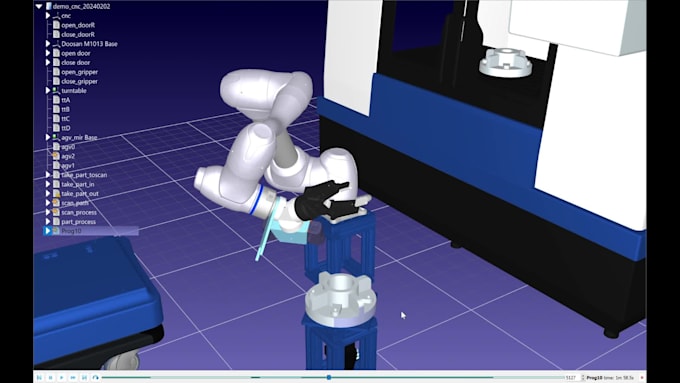Expand the scan_path item
This screenshot has width=680, height=383.
48,203
